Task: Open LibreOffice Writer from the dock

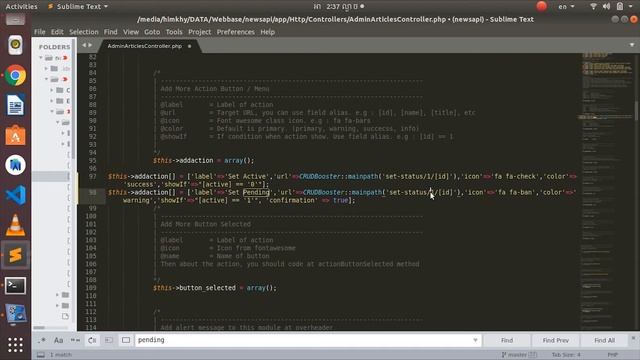Action: pyautogui.click(x=15, y=105)
